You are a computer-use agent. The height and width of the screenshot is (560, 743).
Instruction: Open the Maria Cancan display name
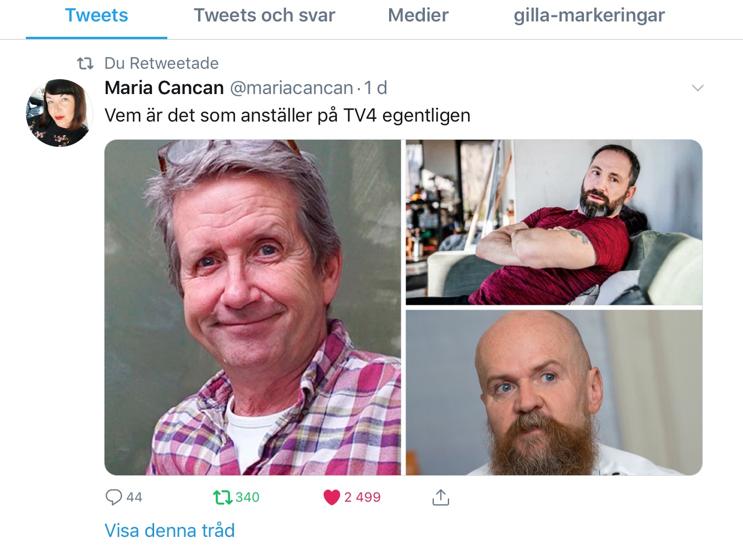[x=164, y=87]
